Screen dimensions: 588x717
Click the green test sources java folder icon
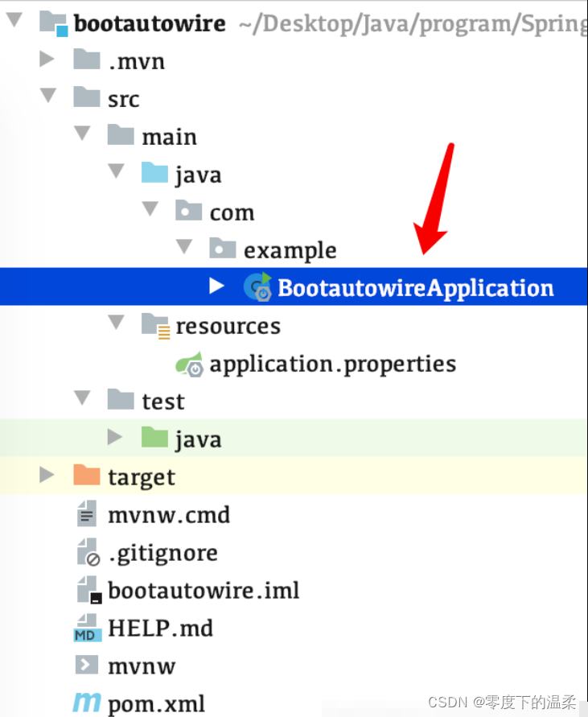[154, 438]
